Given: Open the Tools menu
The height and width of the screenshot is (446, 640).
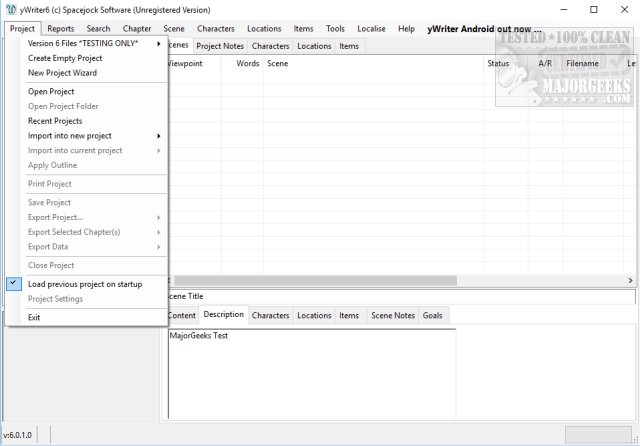Looking at the screenshot, I should [335, 29].
